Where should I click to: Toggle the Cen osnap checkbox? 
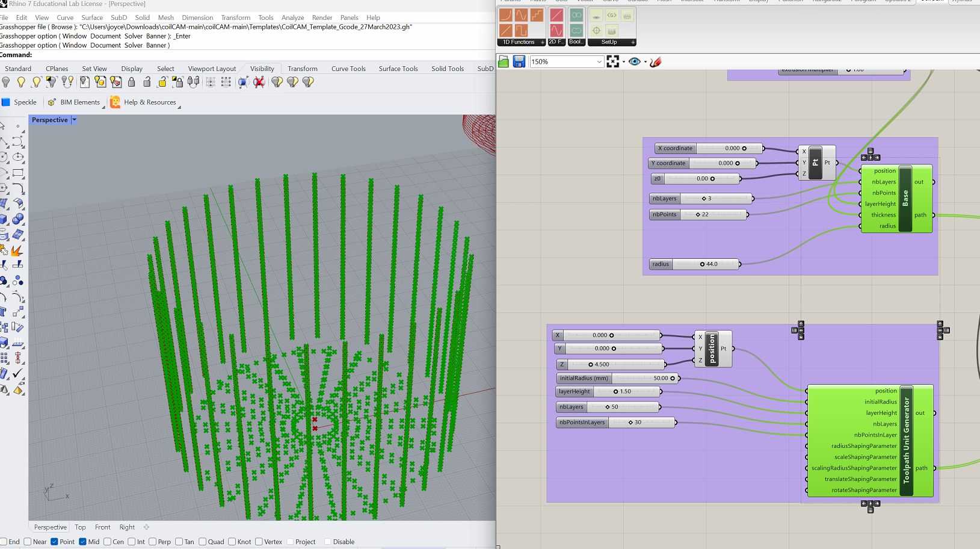pyautogui.click(x=107, y=542)
